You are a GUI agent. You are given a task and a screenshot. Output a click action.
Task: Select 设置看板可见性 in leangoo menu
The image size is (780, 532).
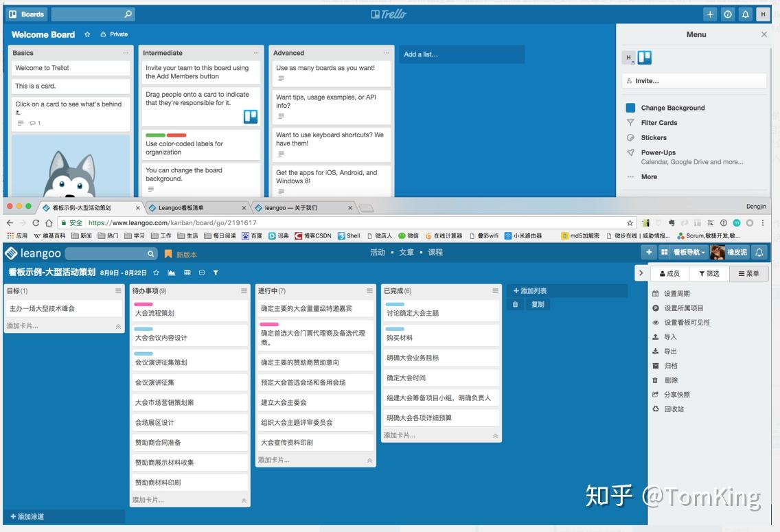tap(681, 322)
